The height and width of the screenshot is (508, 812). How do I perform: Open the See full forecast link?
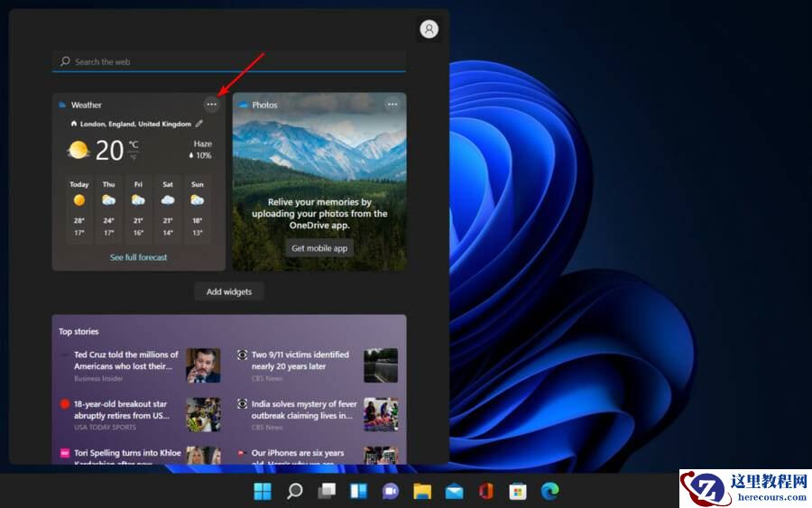pos(138,257)
